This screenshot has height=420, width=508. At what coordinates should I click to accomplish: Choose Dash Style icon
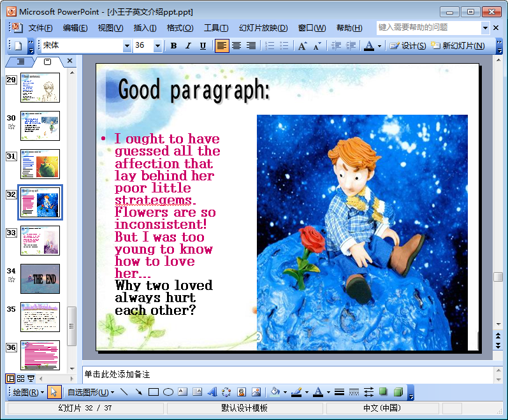pyautogui.click(x=354, y=392)
